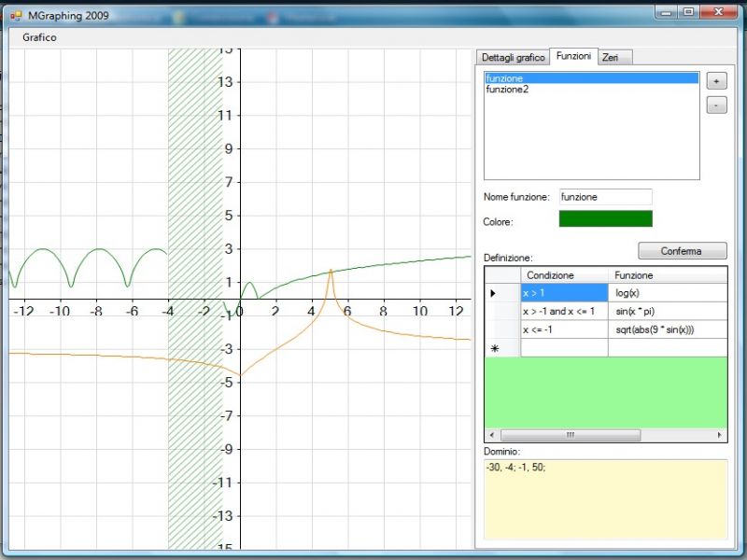The image size is (747, 560).
Task: Click the Dominio text area
Action: point(605,499)
